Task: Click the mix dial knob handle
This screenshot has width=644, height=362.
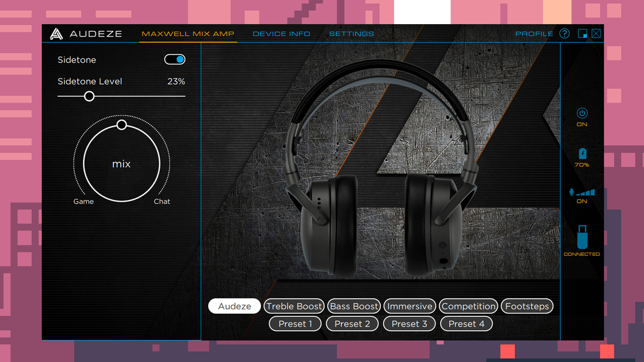Action: pos(122,125)
